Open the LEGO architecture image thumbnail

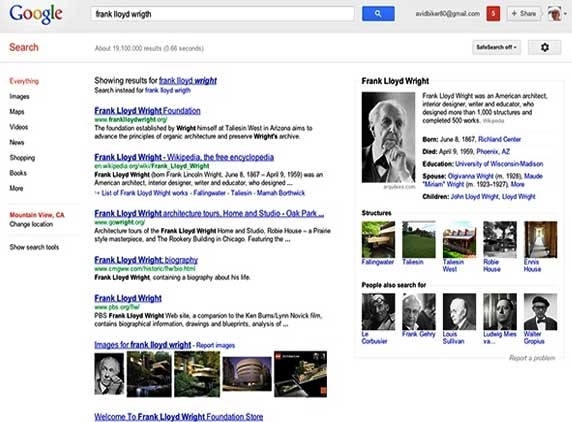(x=300, y=374)
